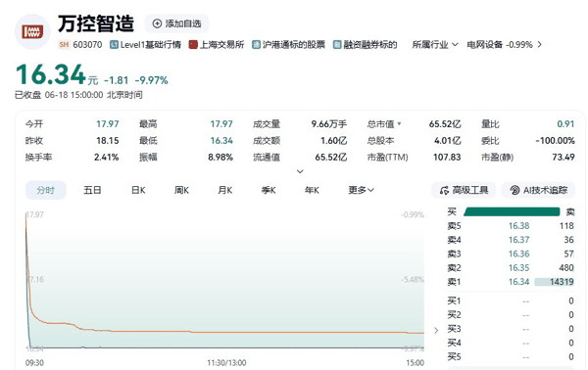588x370 pixels.
Task: Switch to the 月K tab
Action: pyautogui.click(x=225, y=190)
